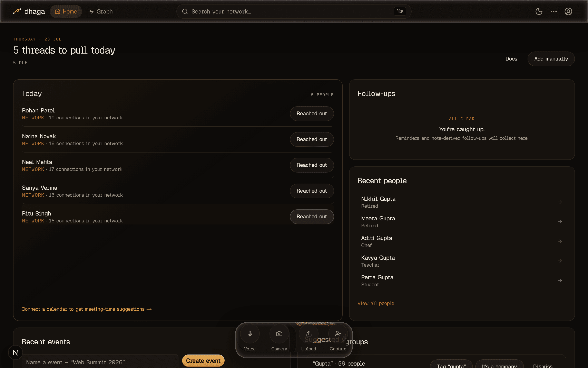Open Naina Novak's name
588x368 pixels.
[39, 136]
